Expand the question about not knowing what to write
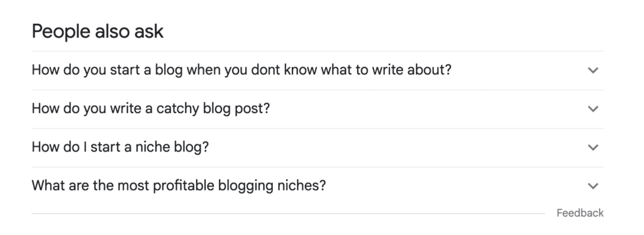 coord(318,70)
